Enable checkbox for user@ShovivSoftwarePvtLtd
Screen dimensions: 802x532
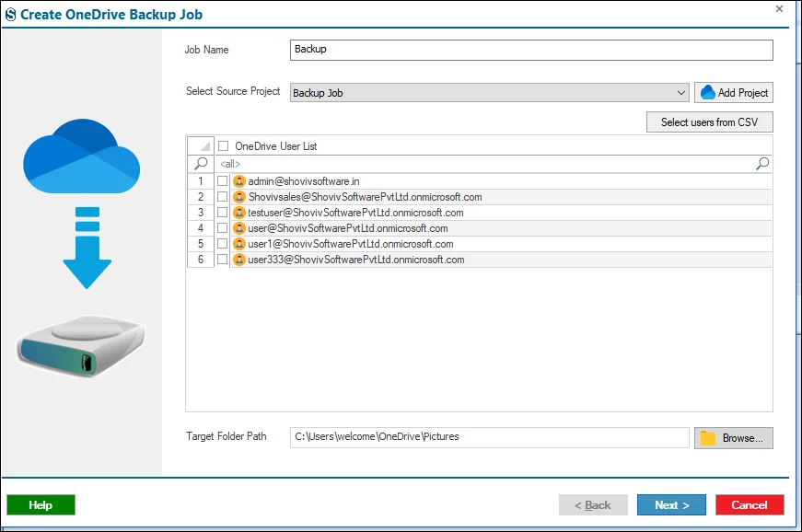point(223,228)
